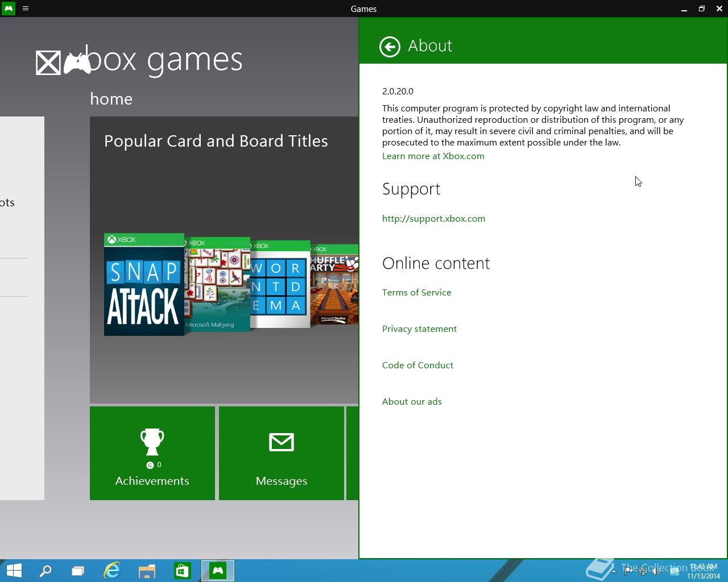Open Search from the taskbar
The image size is (728, 582).
[45, 571]
